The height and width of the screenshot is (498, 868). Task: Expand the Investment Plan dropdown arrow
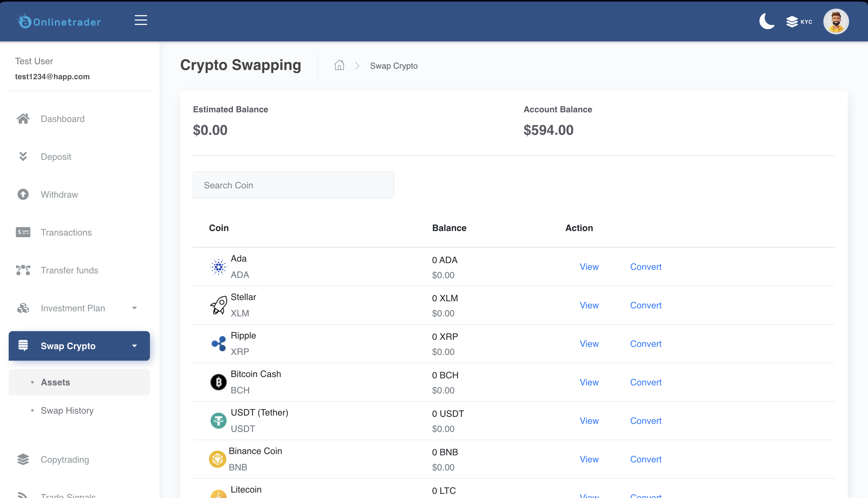click(x=135, y=308)
